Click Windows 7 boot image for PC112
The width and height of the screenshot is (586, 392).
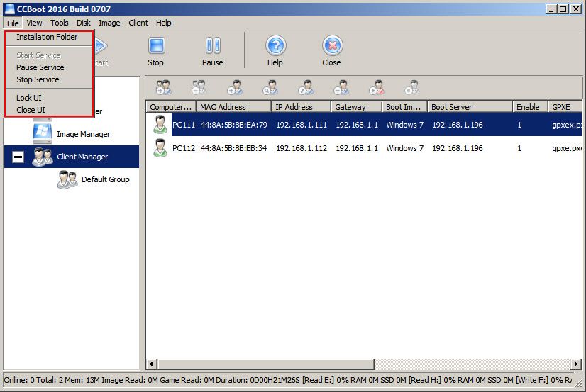[405, 148]
